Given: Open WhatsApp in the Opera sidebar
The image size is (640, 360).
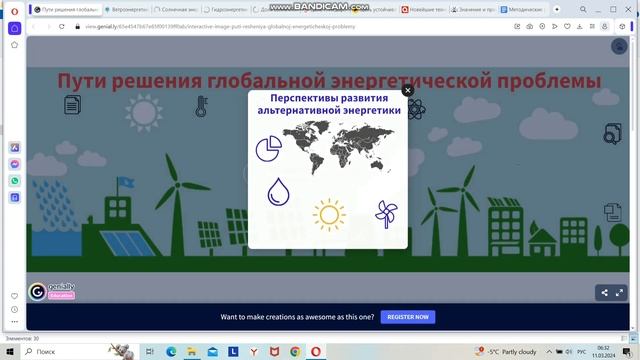Looking at the screenshot, I should tap(15, 181).
